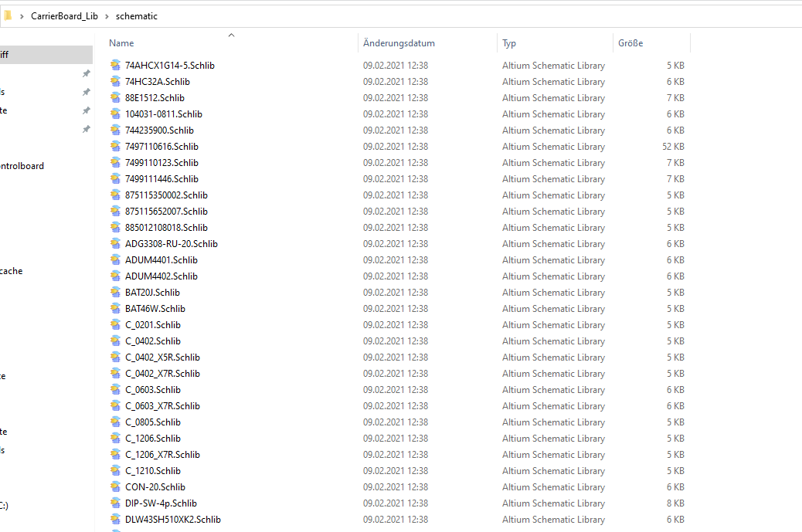Click the folder icon in address bar
This screenshot has width=802, height=532.
[7, 15]
